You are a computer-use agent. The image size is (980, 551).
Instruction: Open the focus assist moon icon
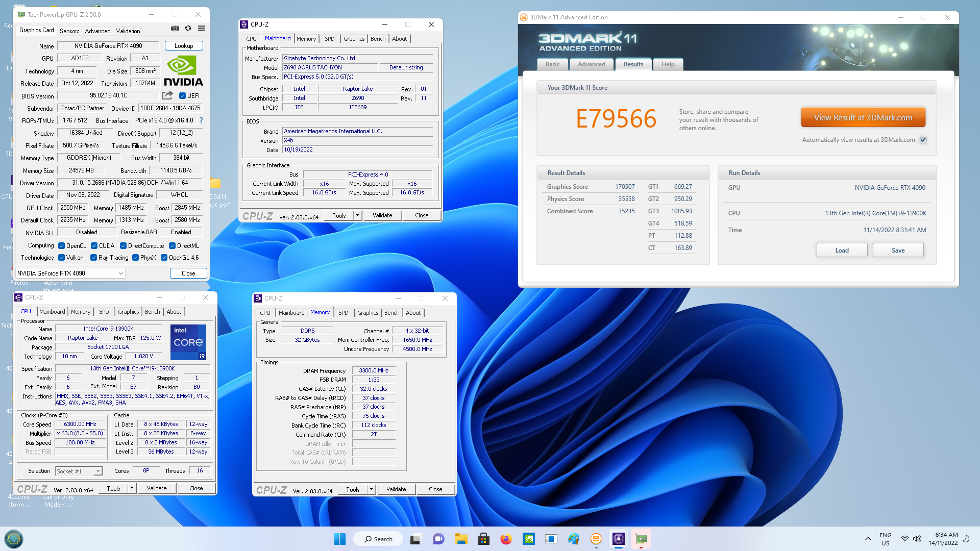click(966, 539)
